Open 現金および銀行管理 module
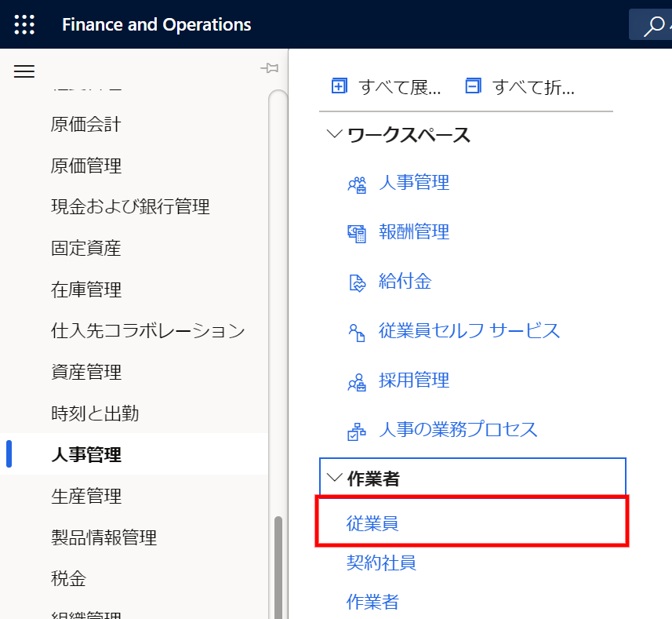This screenshot has width=672, height=619. coord(130,206)
